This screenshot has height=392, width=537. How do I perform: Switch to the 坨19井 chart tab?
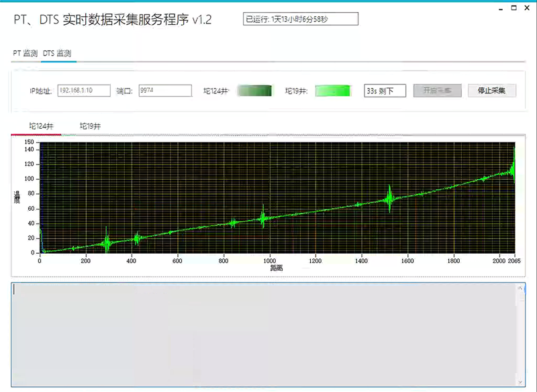click(91, 126)
